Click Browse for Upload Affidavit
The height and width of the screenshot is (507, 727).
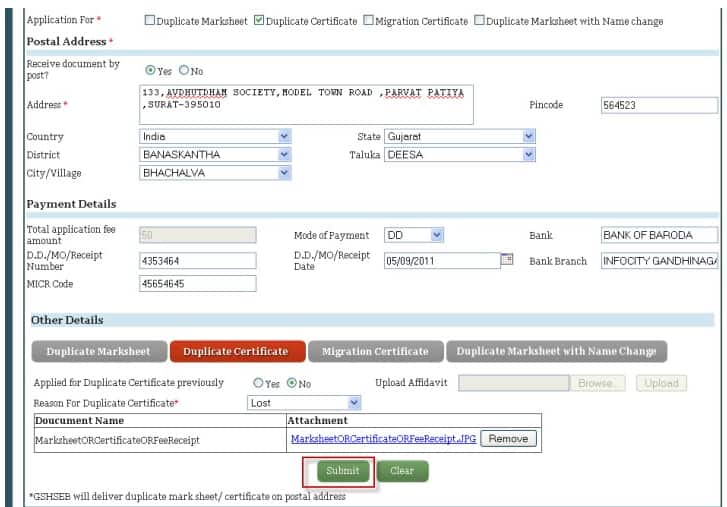point(597,383)
